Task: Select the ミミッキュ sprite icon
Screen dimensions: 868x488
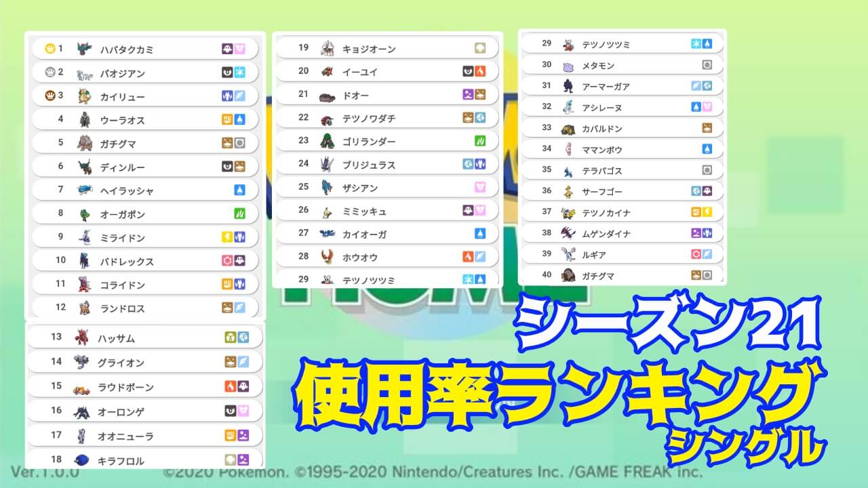Action: click(x=327, y=211)
